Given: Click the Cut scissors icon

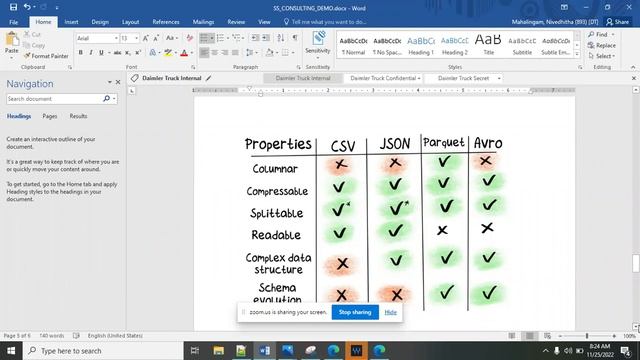Looking at the screenshot, I should pos(32,34).
